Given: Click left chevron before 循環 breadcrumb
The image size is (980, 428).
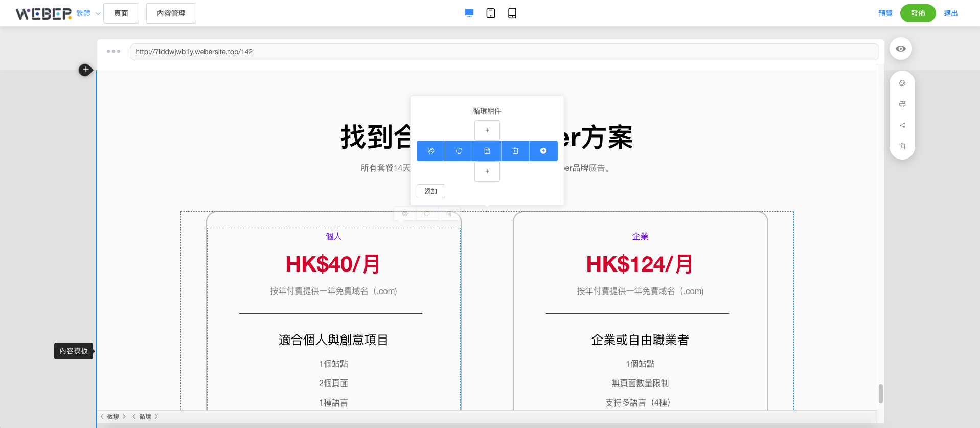Looking at the screenshot, I should pos(134,417).
